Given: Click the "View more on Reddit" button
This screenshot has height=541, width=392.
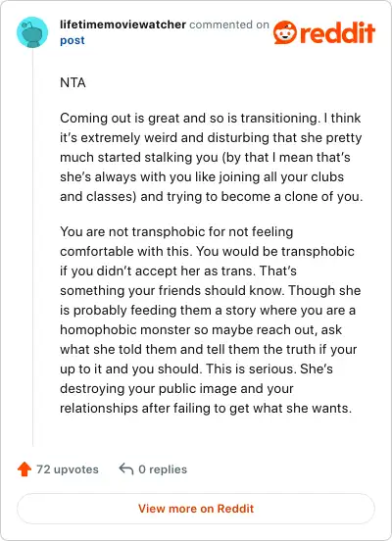Looking at the screenshot, I should pos(196,509).
